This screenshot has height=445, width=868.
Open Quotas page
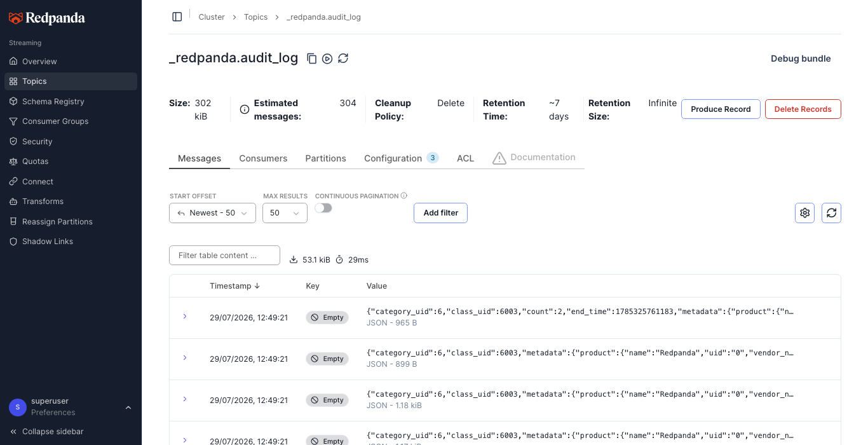(x=71, y=161)
